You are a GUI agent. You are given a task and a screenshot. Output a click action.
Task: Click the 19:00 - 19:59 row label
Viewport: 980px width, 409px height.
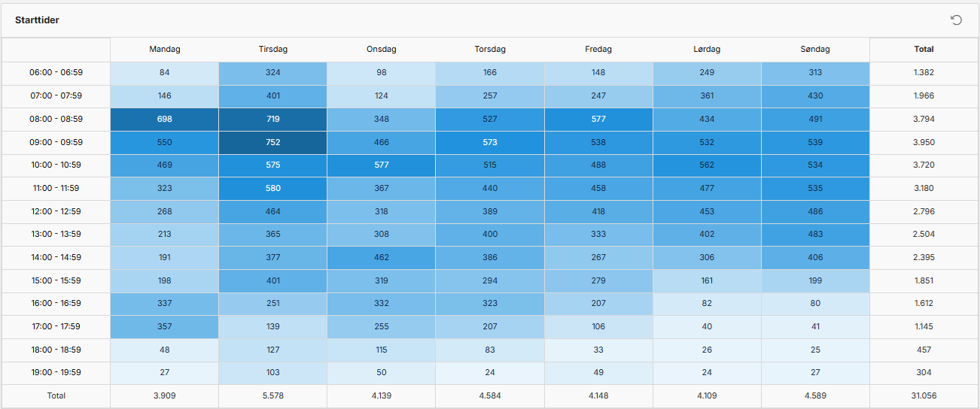coord(56,372)
